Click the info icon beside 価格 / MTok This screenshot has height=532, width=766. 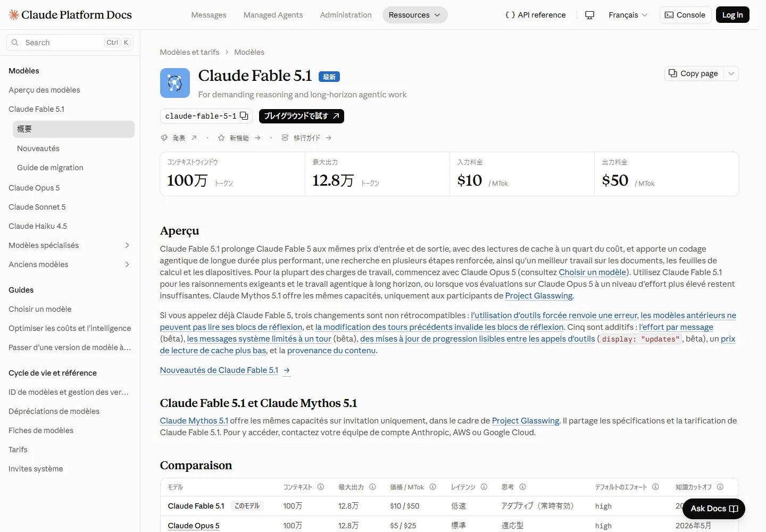click(433, 487)
